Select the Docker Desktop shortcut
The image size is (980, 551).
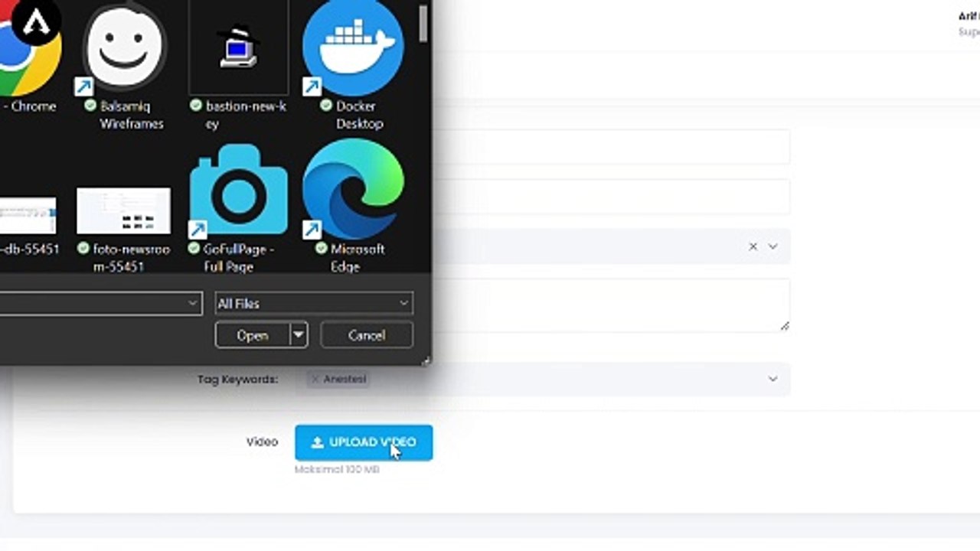[x=353, y=65]
